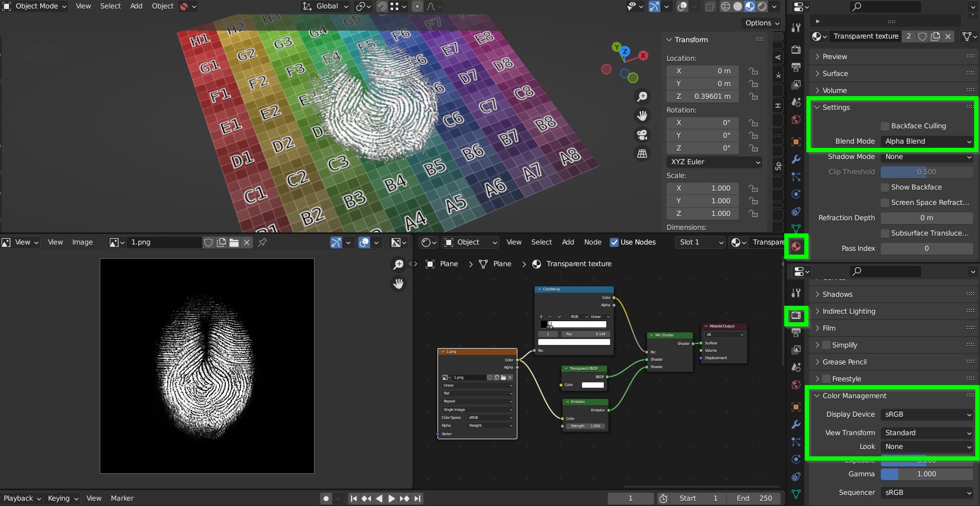Open View Transform dropdown showing Standard
Screen dimensions: 980x506
(x=927, y=433)
